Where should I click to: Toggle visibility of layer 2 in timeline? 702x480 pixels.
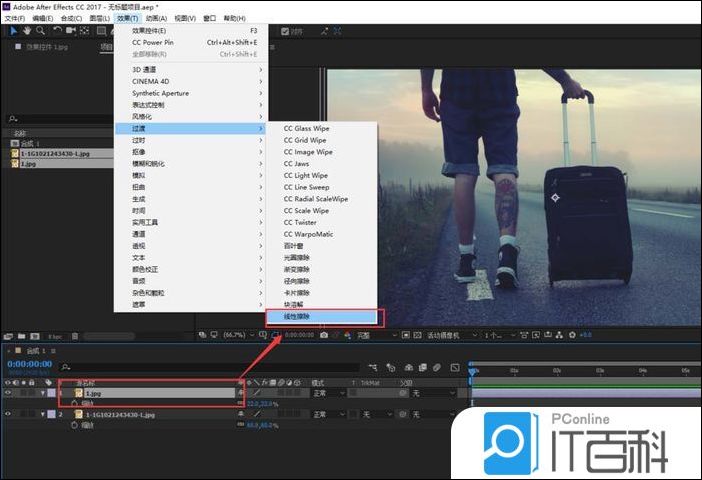(9, 414)
